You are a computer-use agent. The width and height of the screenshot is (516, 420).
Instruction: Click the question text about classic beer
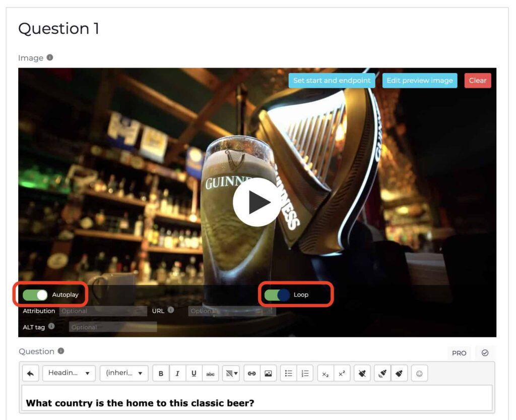140,403
